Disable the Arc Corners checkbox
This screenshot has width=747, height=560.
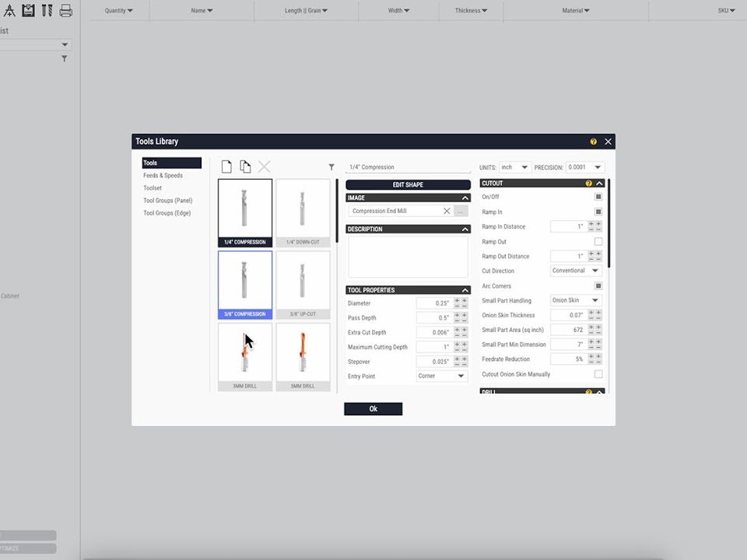pos(598,286)
